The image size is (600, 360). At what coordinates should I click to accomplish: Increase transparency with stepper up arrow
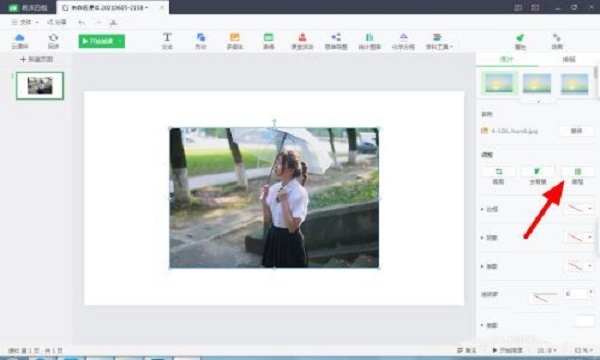point(591,292)
